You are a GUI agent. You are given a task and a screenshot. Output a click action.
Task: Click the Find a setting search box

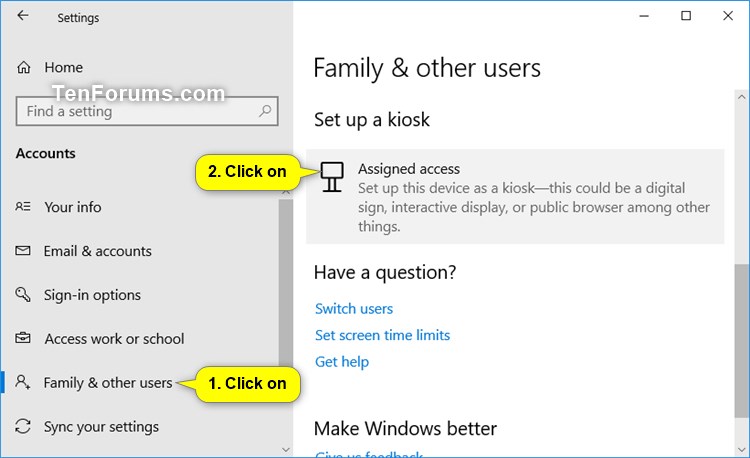(x=147, y=111)
